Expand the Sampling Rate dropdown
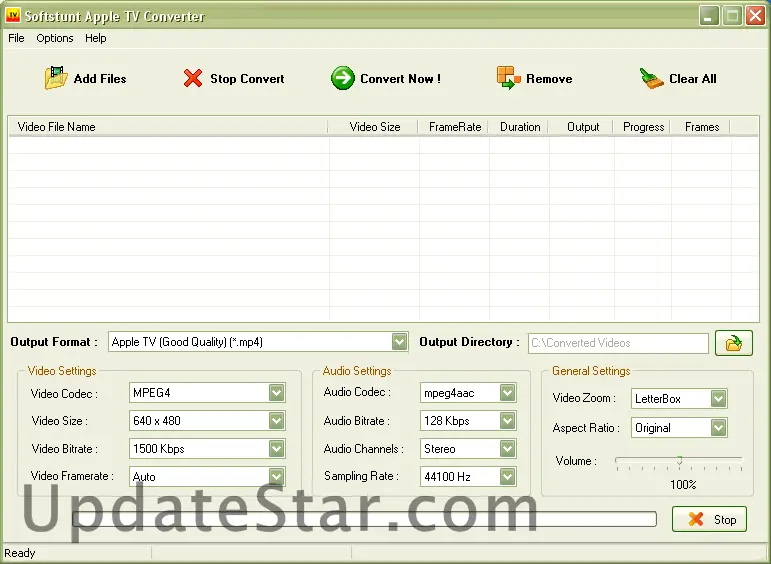This screenshot has height=564, width=771. tap(507, 476)
